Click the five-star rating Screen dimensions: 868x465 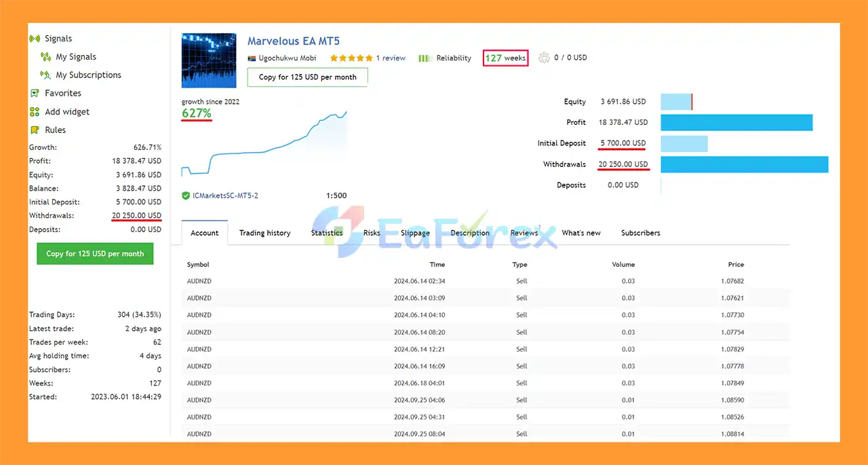click(x=351, y=58)
